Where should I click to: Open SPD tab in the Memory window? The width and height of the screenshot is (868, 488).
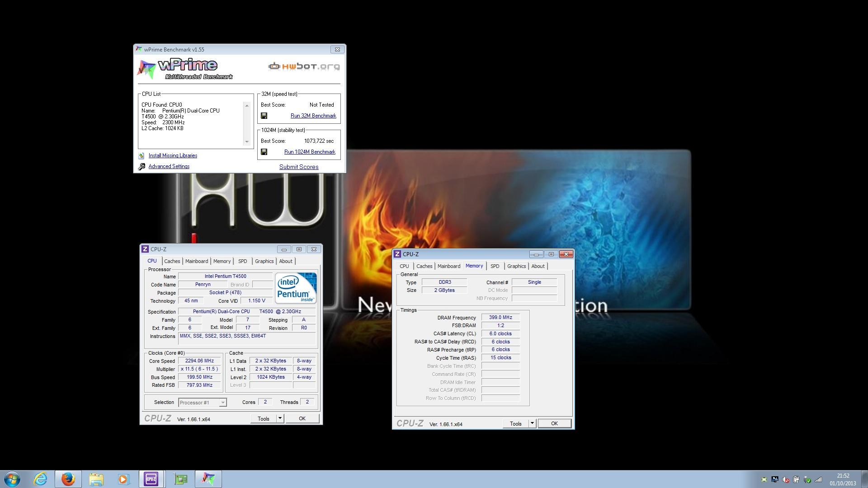[x=495, y=266]
